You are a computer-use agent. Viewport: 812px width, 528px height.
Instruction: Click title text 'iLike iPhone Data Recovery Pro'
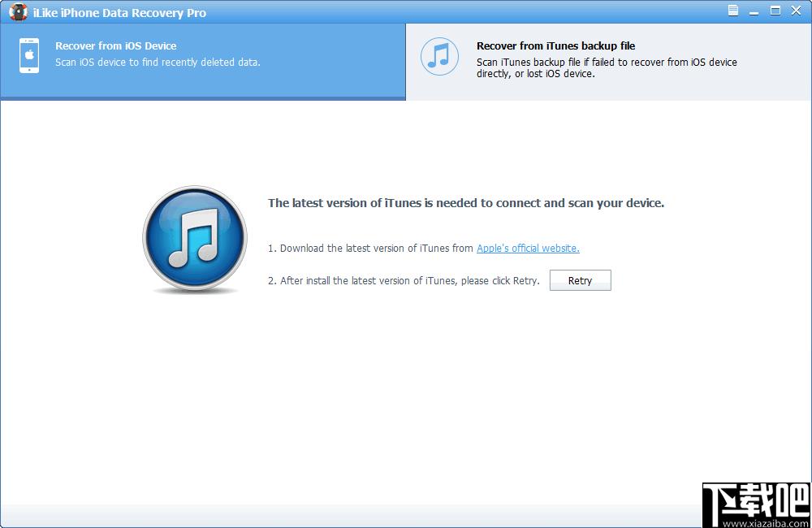119,13
